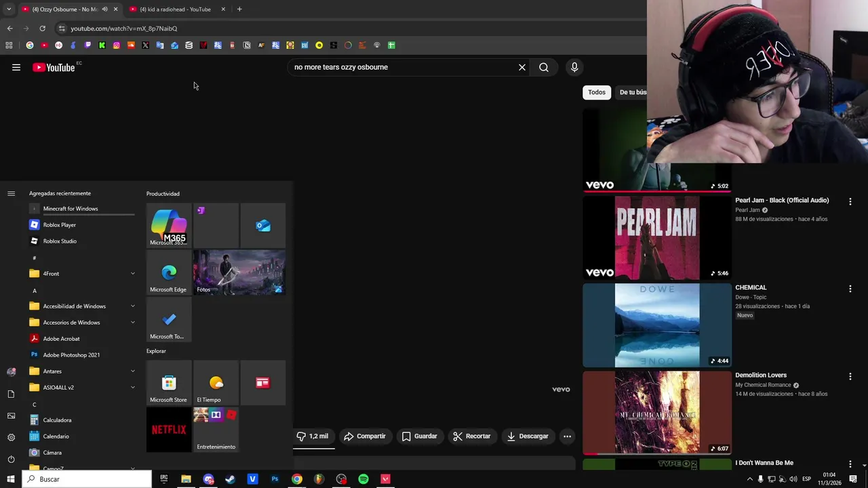Start a voice search with the microphone

[574, 67]
